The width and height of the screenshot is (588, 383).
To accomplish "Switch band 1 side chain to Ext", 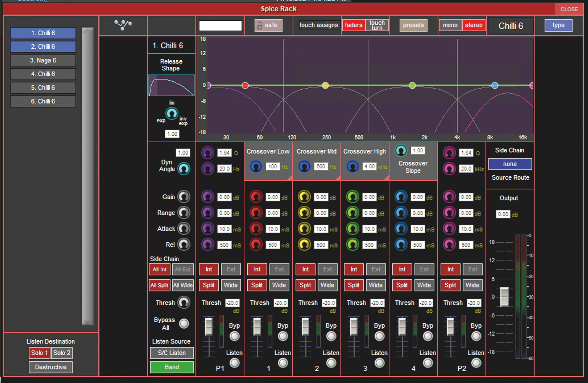I will click(x=279, y=269).
